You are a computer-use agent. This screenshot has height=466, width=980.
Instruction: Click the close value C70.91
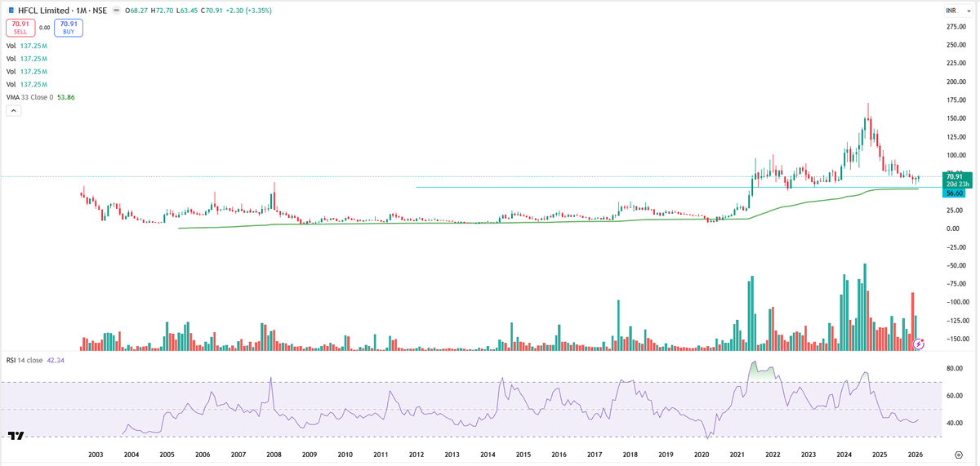click(210, 10)
